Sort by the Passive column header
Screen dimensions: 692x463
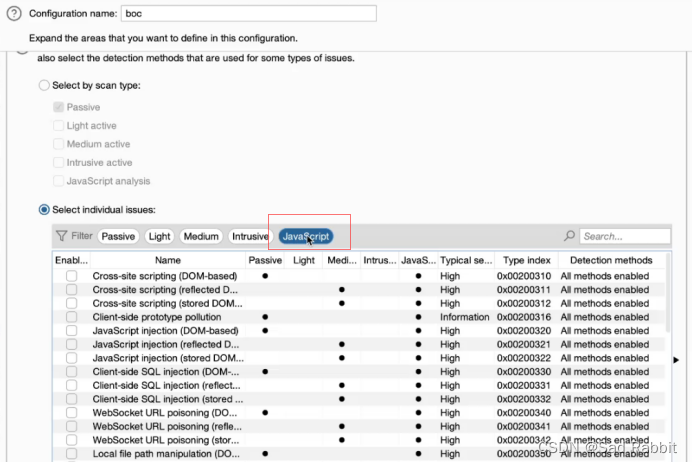coord(265,260)
